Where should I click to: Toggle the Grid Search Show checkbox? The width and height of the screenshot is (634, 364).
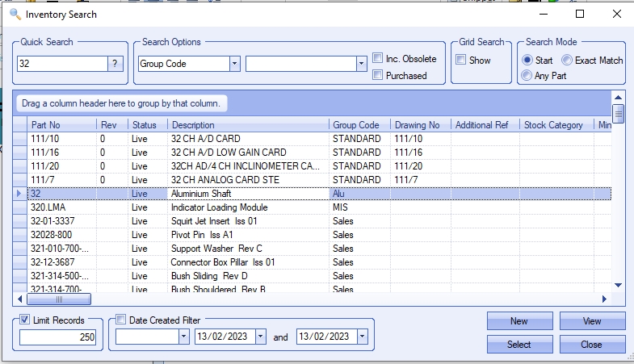pos(460,60)
